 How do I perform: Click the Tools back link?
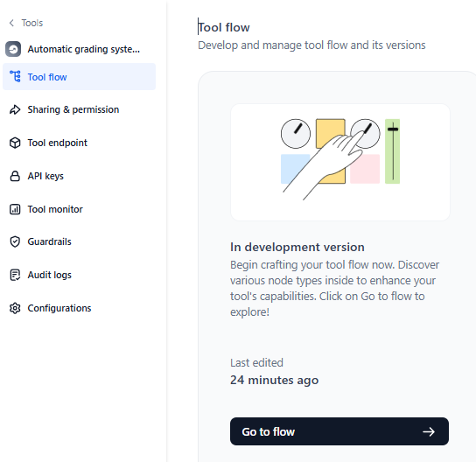click(32, 23)
